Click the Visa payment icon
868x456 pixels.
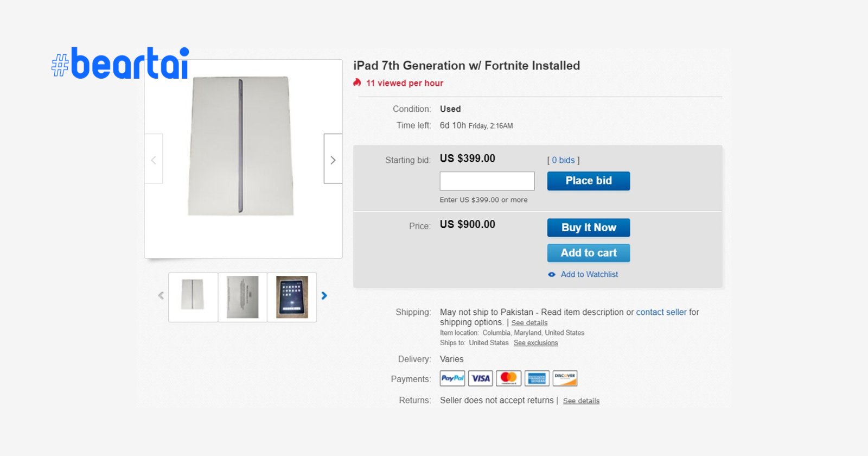tap(481, 378)
